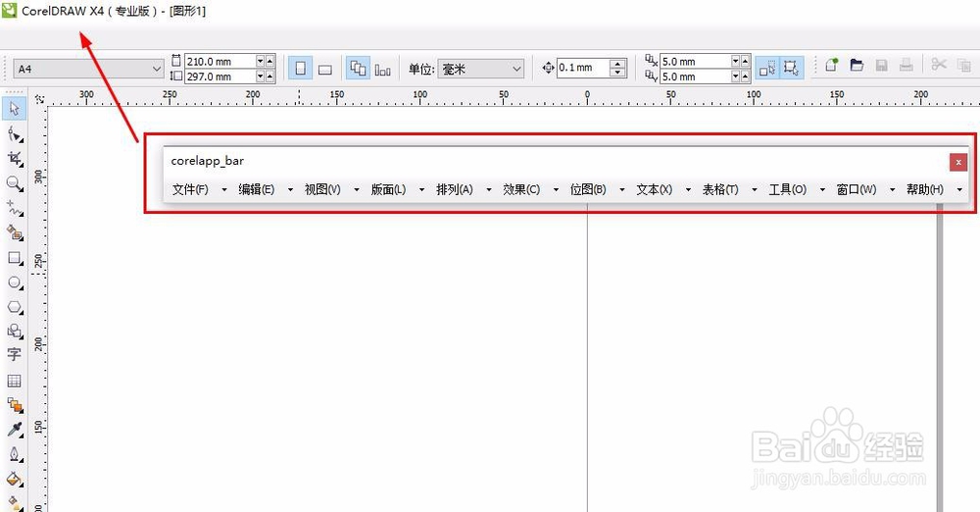Open the 文件(F) menu
This screenshot has width=980, height=512.
[191, 189]
